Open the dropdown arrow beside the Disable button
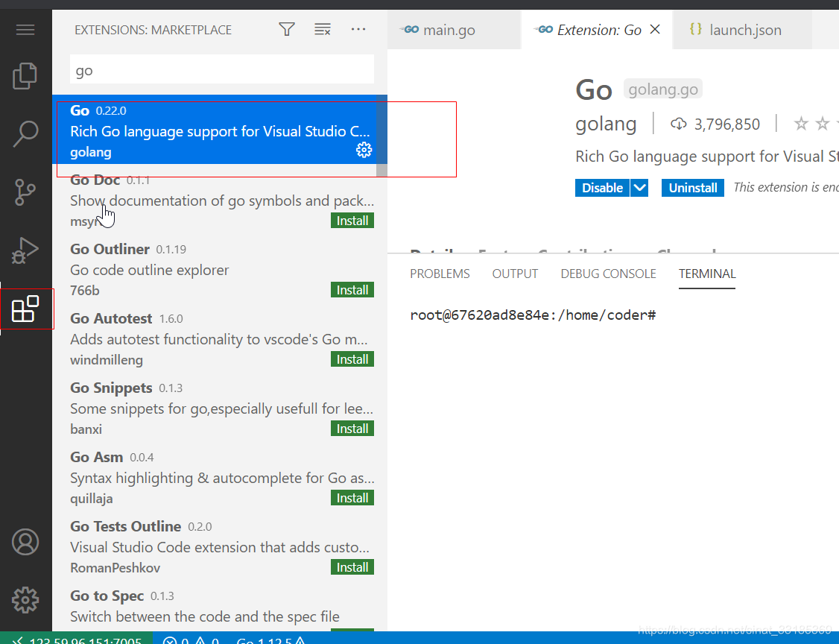The width and height of the screenshot is (839, 644). pyautogui.click(x=640, y=187)
